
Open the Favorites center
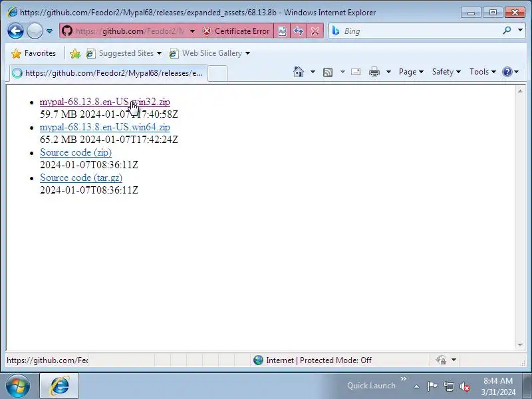pyautogui.click(x=33, y=53)
